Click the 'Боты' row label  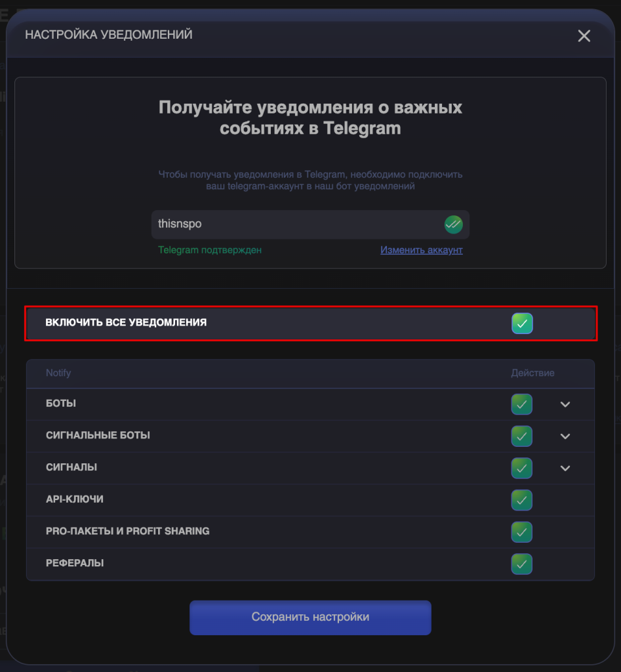coord(61,404)
